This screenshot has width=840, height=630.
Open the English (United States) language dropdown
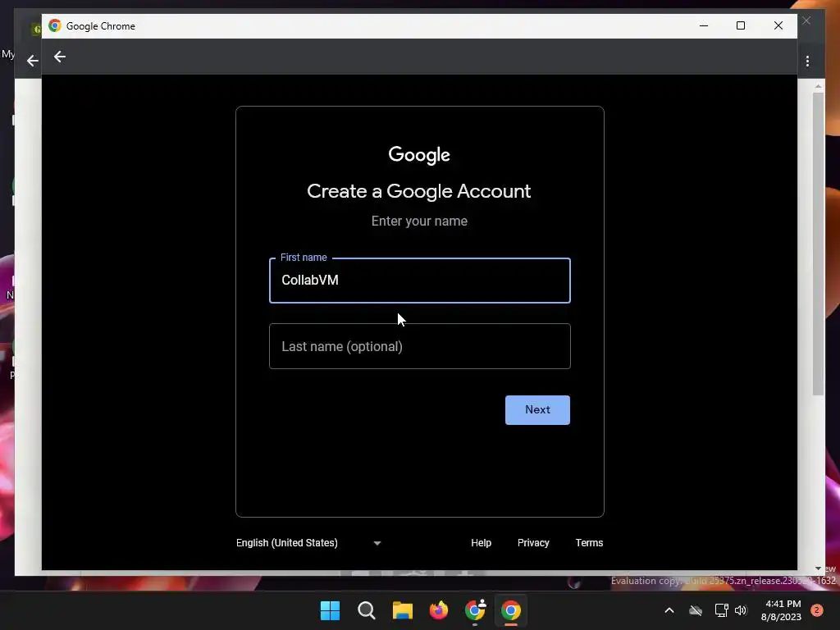[x=308, y=543]
